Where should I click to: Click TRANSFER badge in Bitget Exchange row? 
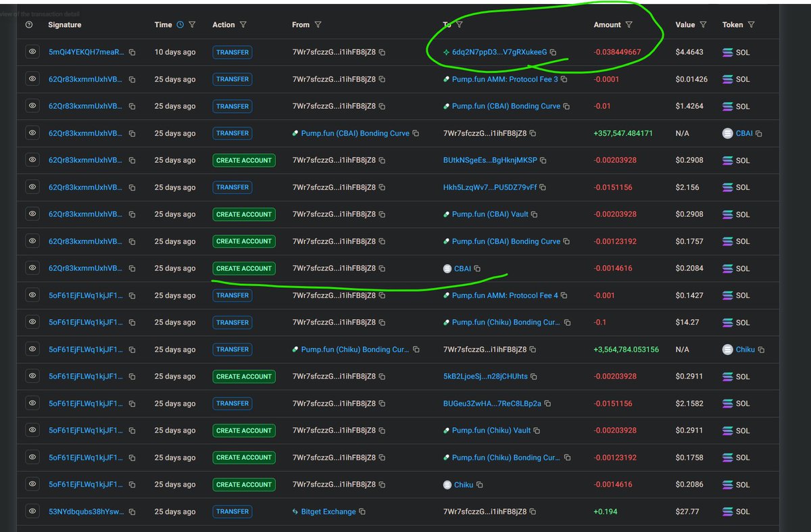point(232,512)
